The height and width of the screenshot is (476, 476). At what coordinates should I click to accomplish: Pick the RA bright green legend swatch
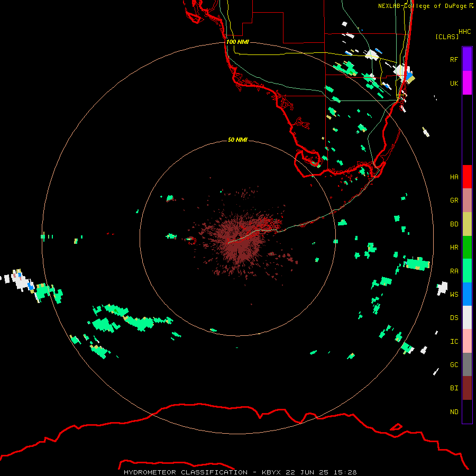(x=467, y=271)
